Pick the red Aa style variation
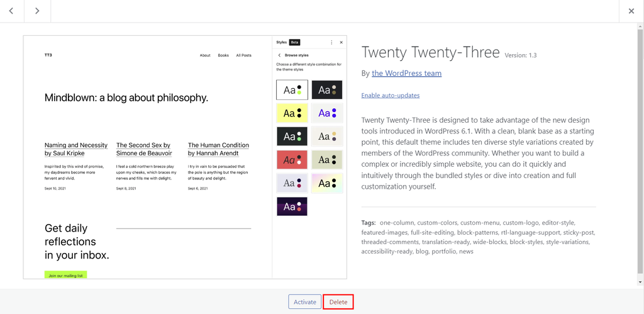The height and width of the screenshot is (314, 644). point(292,160)
